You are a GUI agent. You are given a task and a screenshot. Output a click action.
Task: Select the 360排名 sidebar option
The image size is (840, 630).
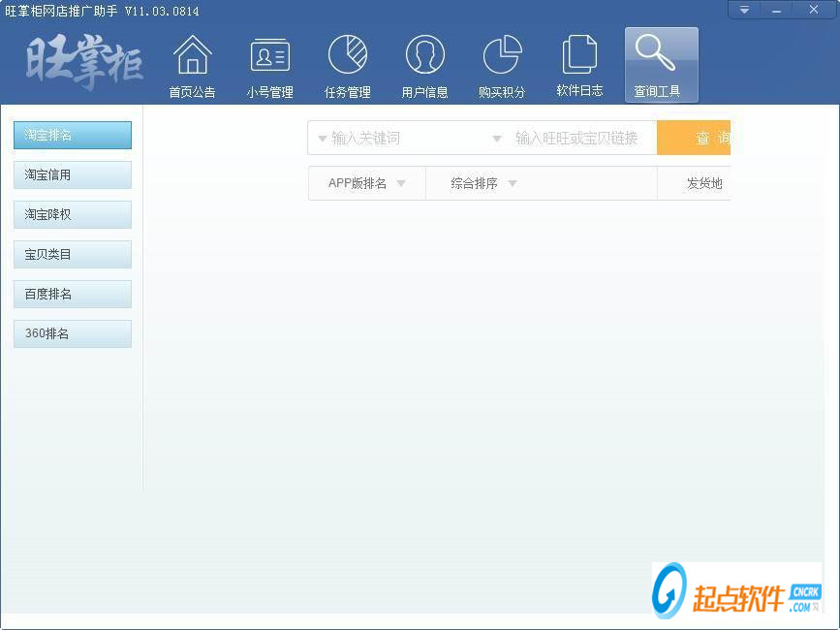72,332
